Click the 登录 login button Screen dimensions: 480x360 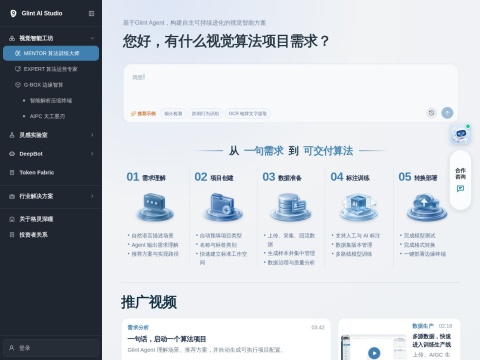(51, 348)
